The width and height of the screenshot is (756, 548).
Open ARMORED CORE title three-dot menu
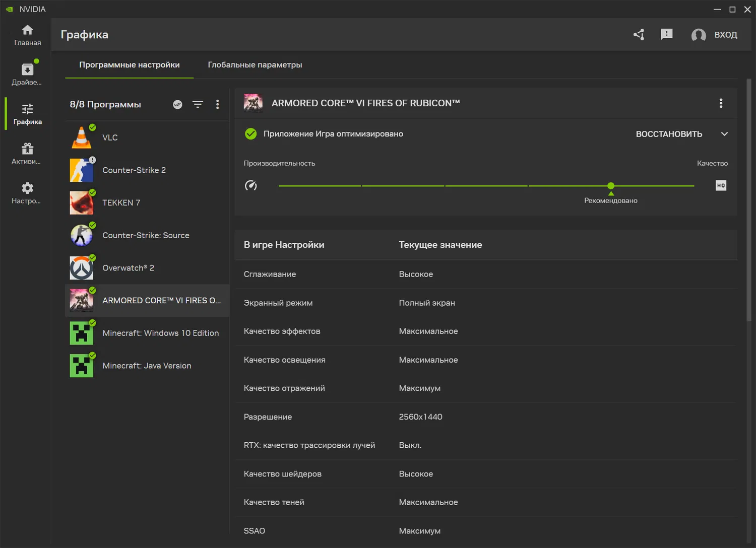[721, 103]
